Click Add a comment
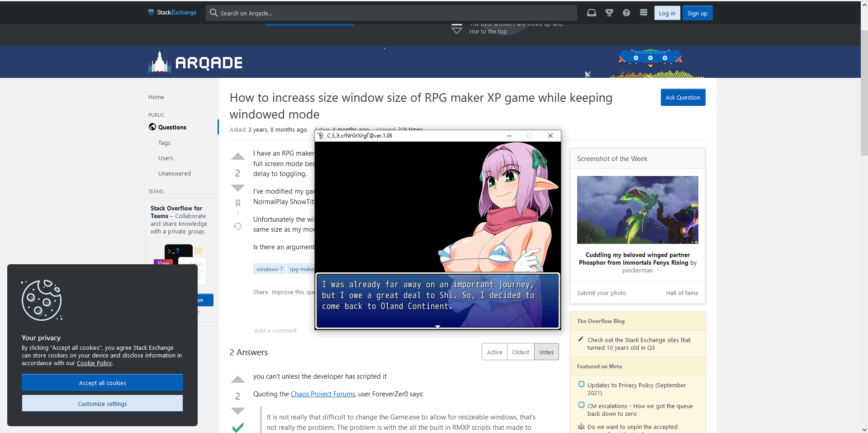Viewport: 868px width, 433px height. coord(275,331)
